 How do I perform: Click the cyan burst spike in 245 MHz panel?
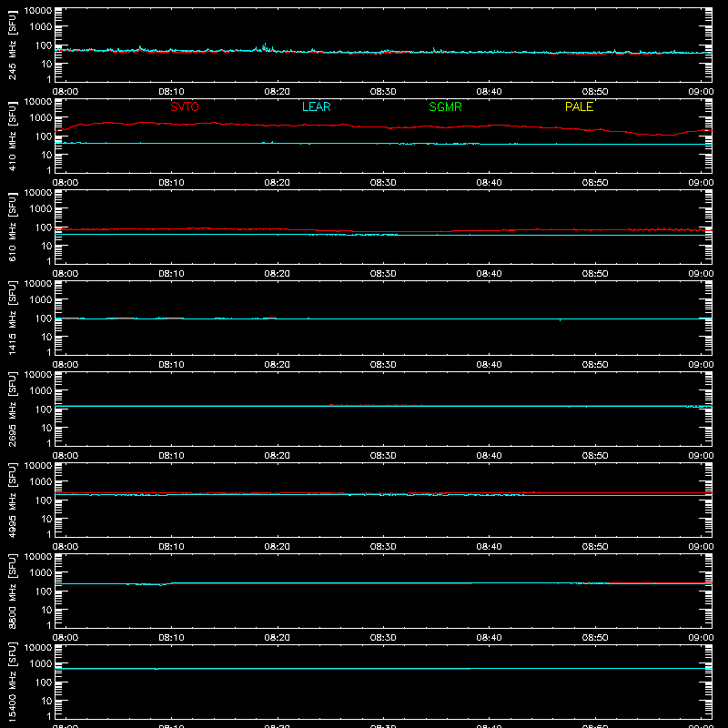pos(265,46)
